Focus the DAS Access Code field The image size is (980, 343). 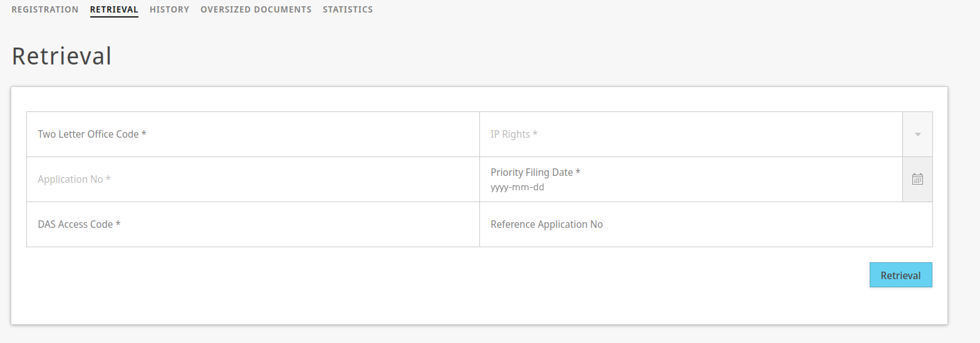(x=253, y=224)
